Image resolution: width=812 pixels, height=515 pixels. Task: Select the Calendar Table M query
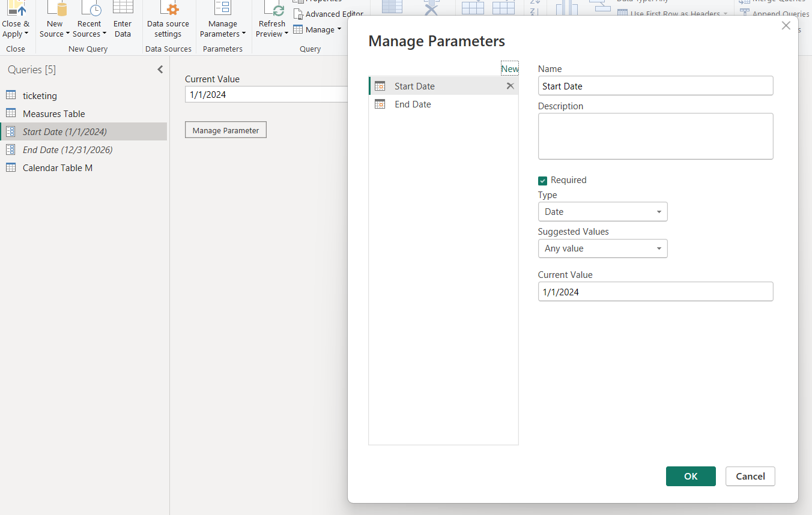pyautogui.click(x=83, y=167)
